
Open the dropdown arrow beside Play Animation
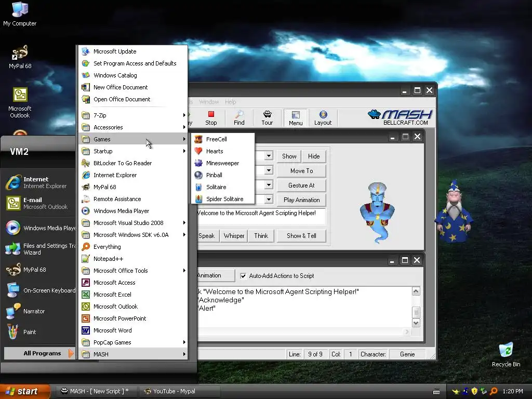tap(269, 199)
